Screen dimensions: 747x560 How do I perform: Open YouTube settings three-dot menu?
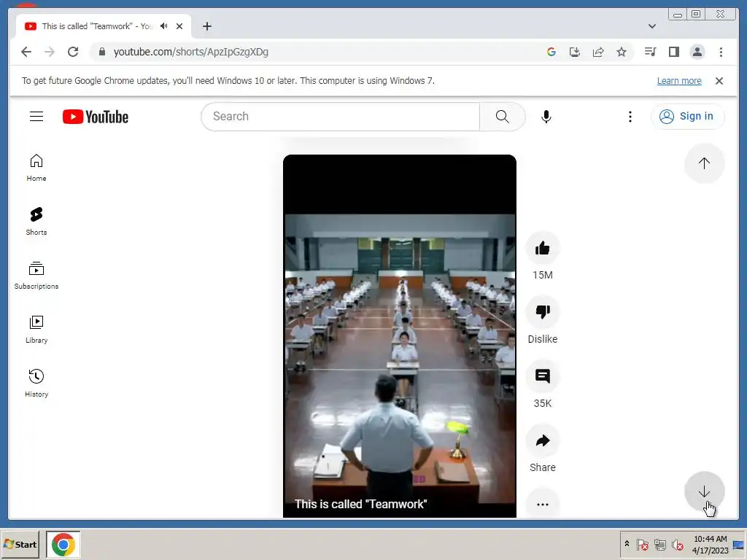click(x=630, y=117)
